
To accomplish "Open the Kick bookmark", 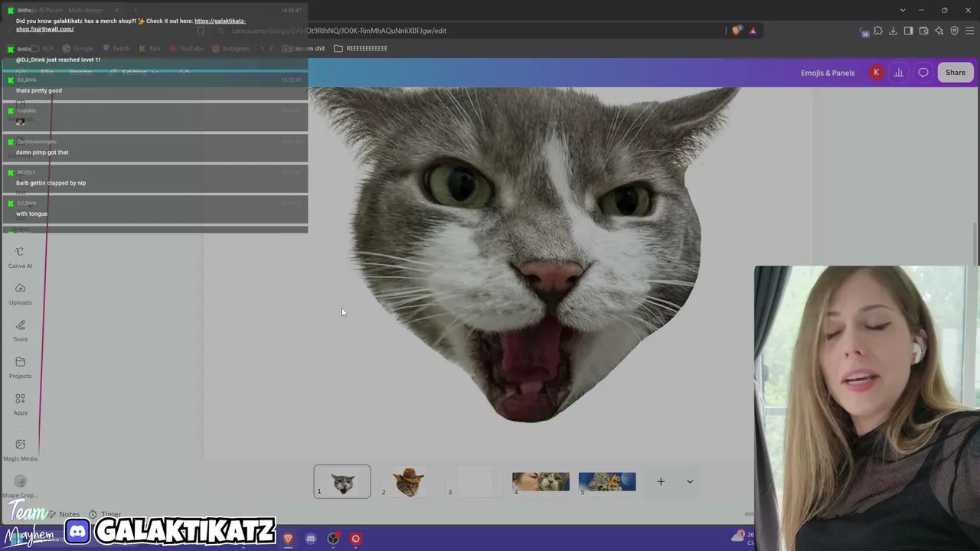I will coord(150,48).
